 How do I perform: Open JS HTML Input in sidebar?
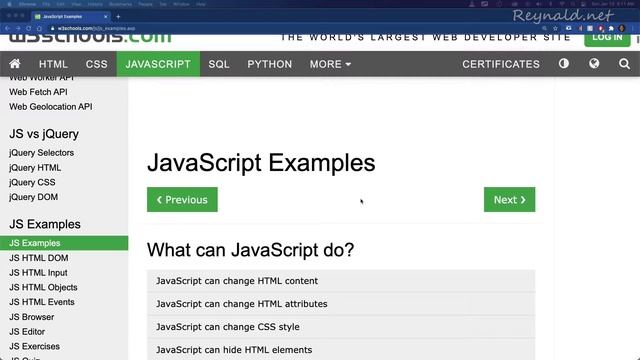(x=38, y=273)
